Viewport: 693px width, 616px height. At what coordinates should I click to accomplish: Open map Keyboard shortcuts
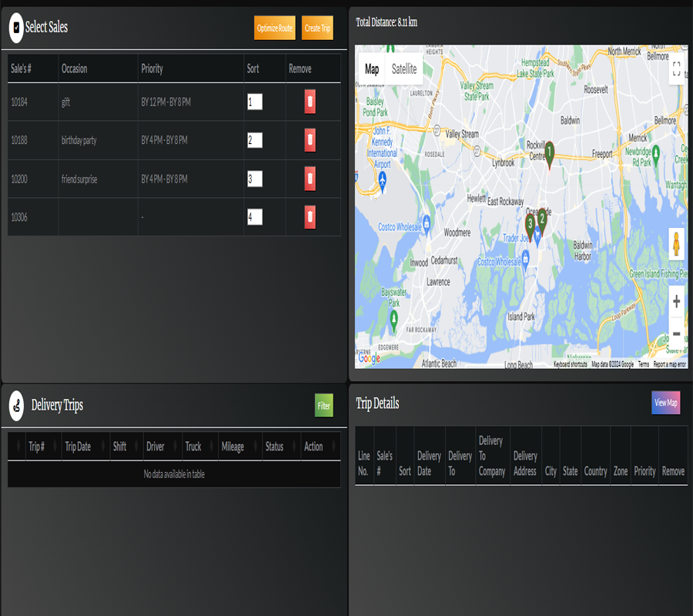pos(570,364)
